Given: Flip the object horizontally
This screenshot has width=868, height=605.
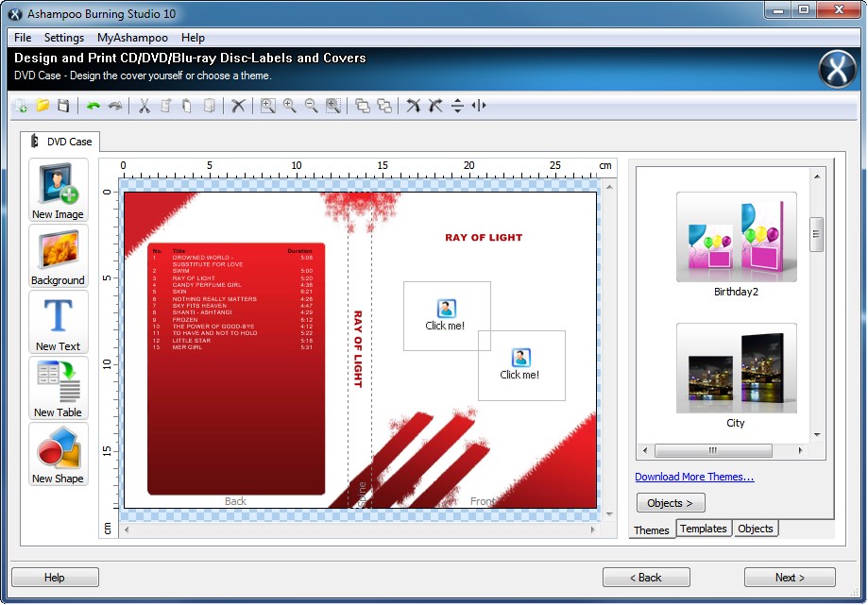Looking at the screenshot, I should [x=479, y=106].
